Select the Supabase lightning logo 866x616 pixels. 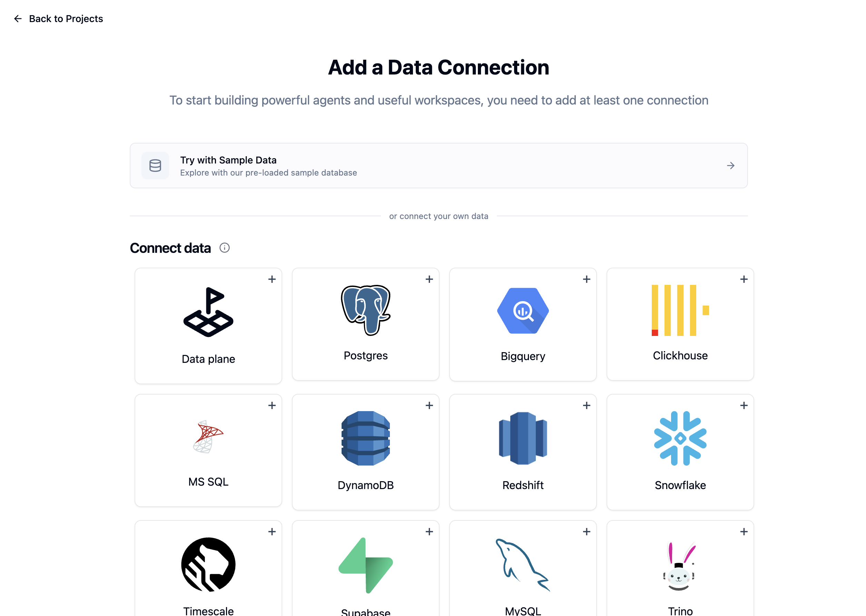click(365, 565)
